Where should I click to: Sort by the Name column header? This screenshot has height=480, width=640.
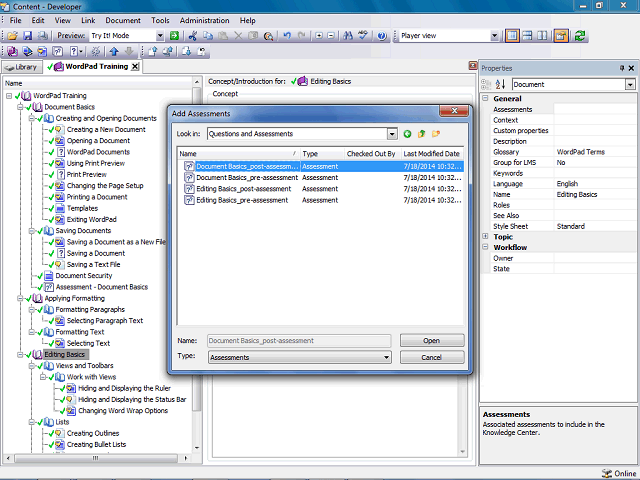point(238,153)
